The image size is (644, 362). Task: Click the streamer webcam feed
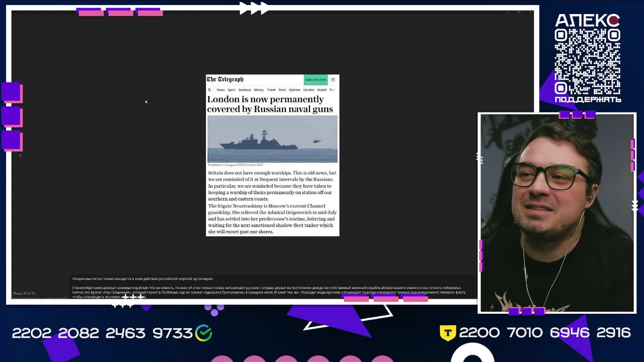click(557, 213)
